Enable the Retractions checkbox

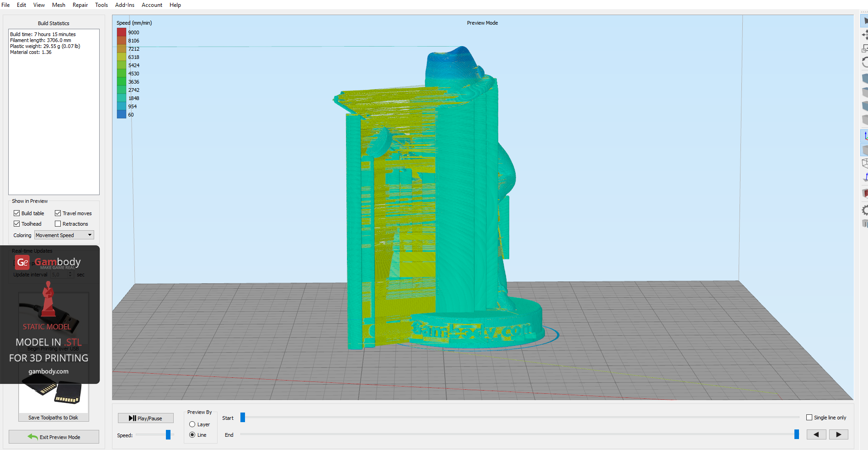pyautogui.click(x=58, y=224)
